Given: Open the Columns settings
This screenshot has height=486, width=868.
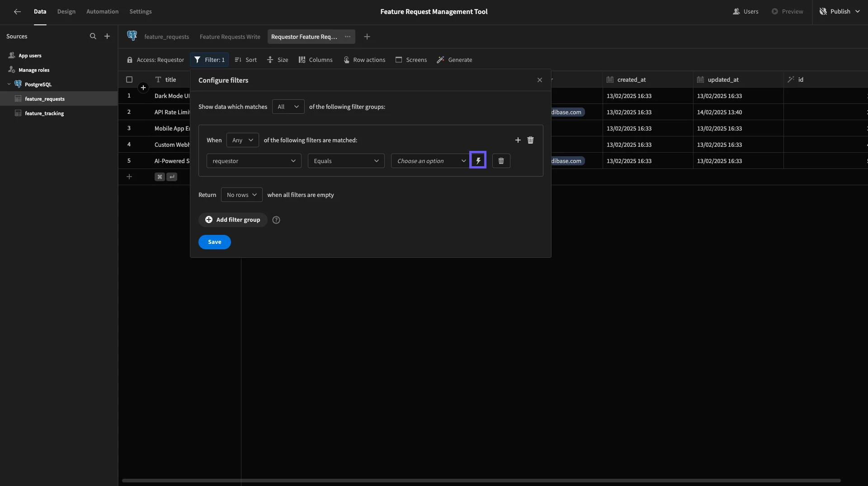Looking at the screenshot, I should (x=316, y=60).
